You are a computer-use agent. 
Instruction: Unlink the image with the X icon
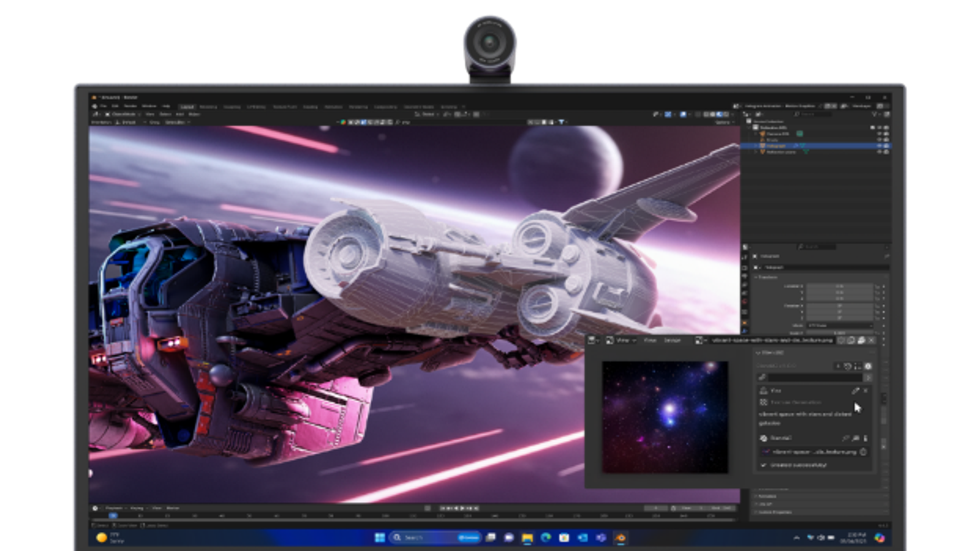[x=872, y=340]
